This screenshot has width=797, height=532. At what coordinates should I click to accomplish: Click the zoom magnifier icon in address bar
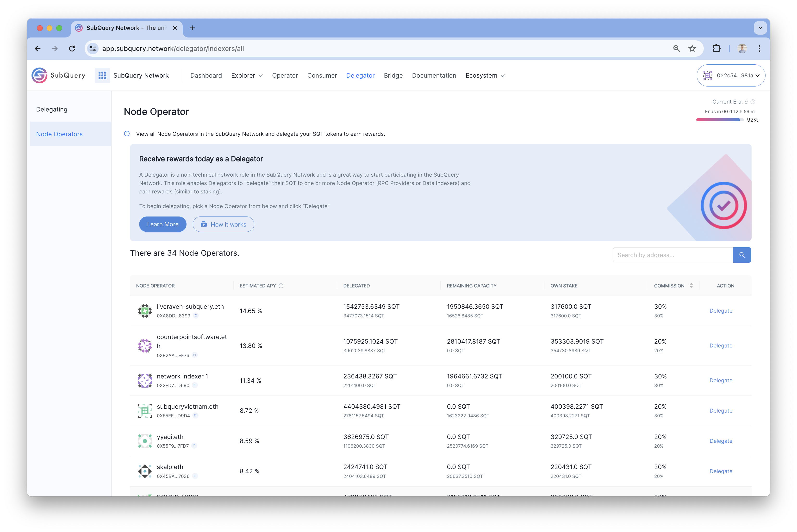(x=676, y=49)
